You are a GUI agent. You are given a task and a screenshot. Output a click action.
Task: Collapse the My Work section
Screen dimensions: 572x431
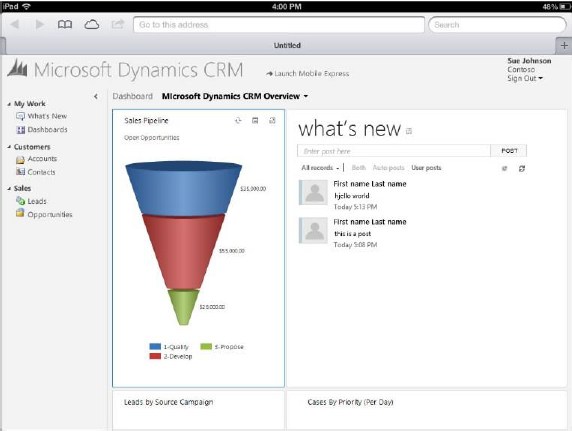point(9,104)
